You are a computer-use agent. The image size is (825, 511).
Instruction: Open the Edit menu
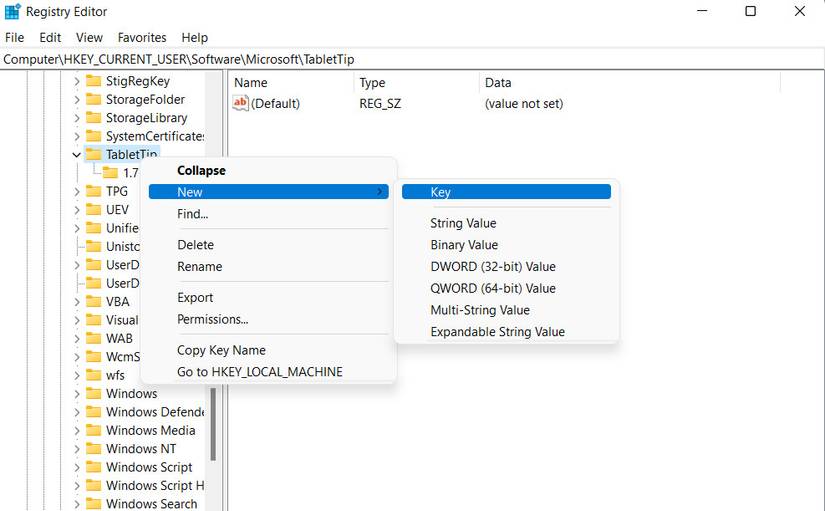[50, 37]
